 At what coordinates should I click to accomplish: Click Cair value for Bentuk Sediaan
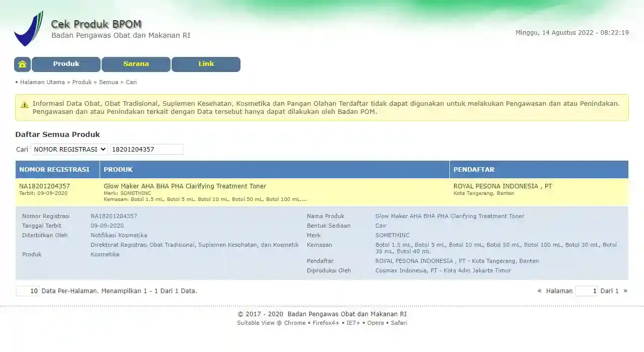pyautogui.click(x=381, y=226)
